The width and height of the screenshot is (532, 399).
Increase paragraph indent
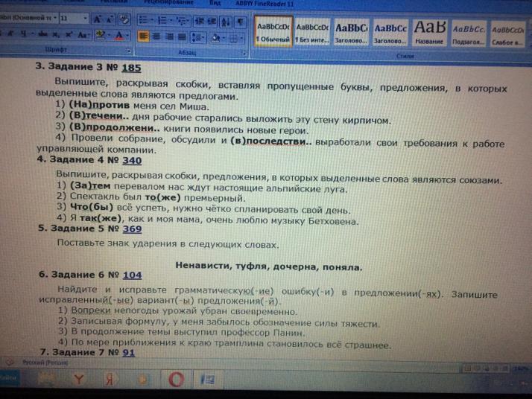point(212,22)
